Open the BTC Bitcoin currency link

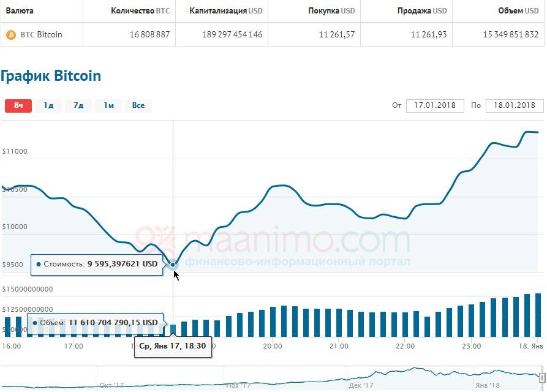point(42,35)
